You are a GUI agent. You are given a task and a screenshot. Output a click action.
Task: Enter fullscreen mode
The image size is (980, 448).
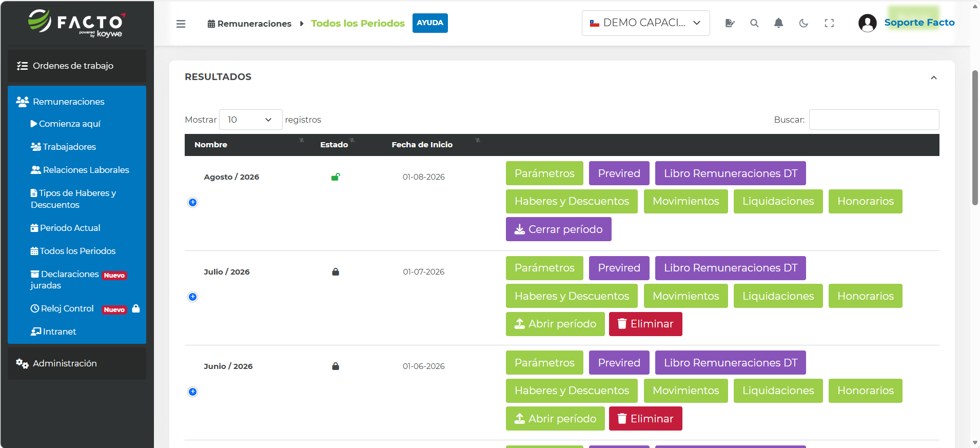pyautogui.click(x=829, y=23)
